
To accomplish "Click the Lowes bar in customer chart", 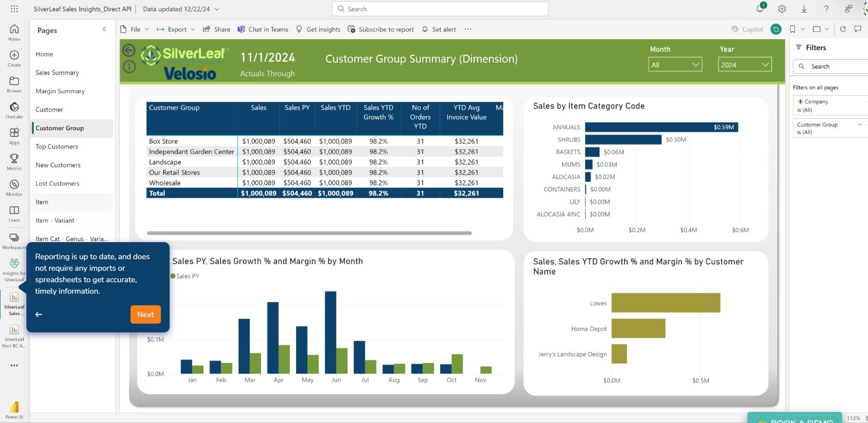I will pos(666,303).
